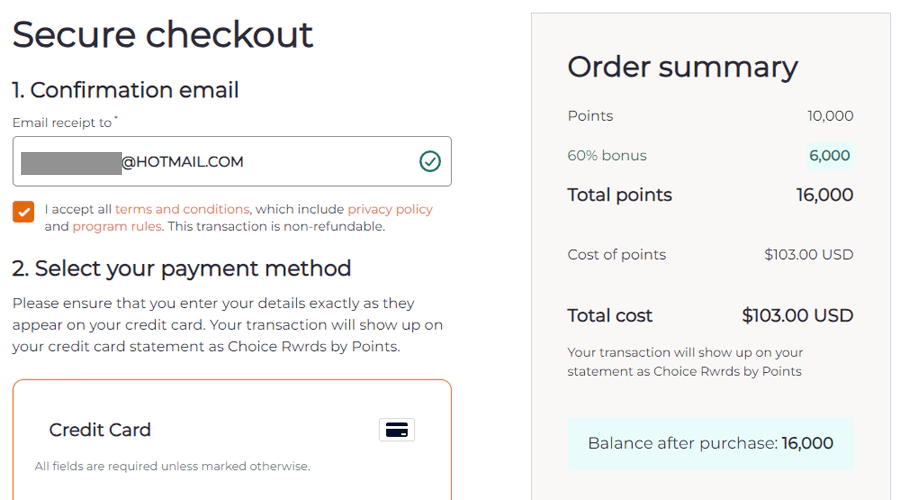
Task: Click the 'Email receipt to' label
Action: (62, 123)
